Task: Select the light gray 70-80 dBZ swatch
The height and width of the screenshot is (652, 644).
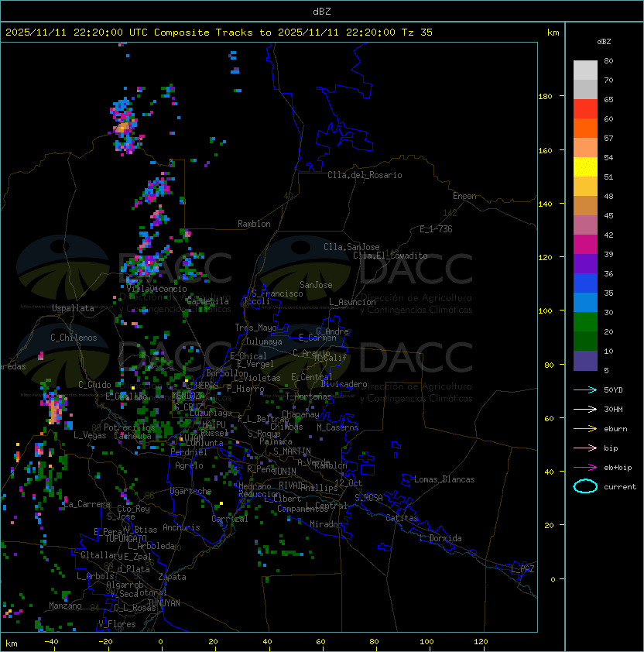Action: coord(585,70)
